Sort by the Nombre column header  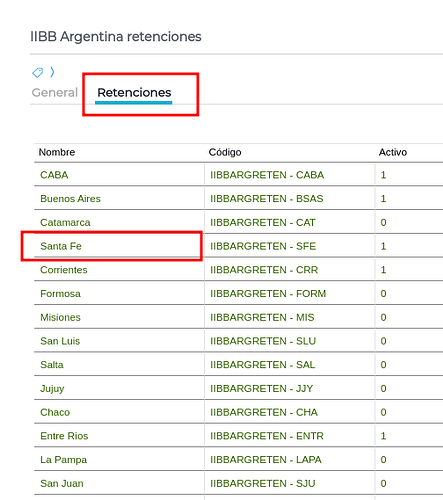pyautogui.click(x=57, y=152)
